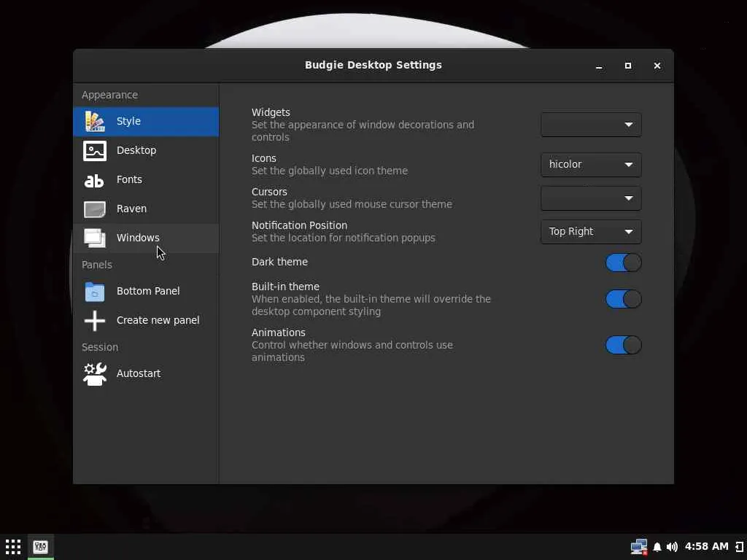Click the Dark theme label
Screen dimensions: 747x560
tap(279, 262)
